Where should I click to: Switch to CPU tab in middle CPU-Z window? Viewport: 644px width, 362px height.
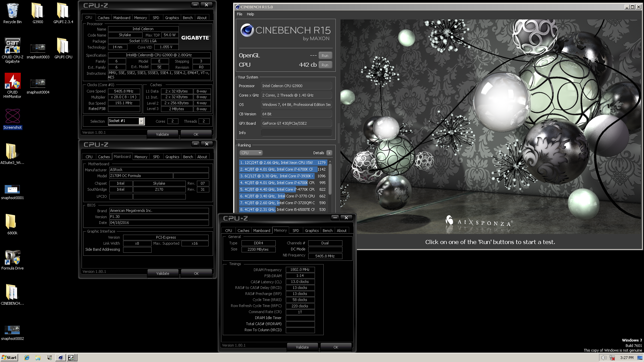pos(89,157)
